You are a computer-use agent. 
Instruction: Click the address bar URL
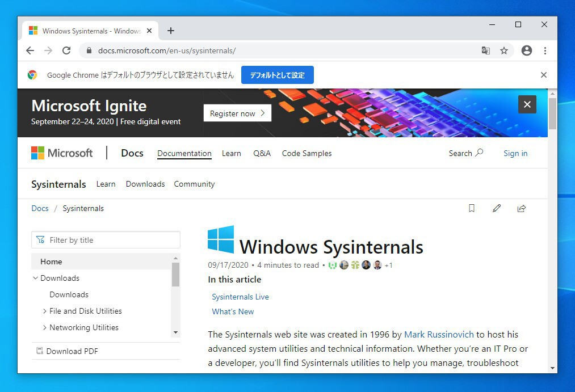pyautogui.click(x=167, y=50)
